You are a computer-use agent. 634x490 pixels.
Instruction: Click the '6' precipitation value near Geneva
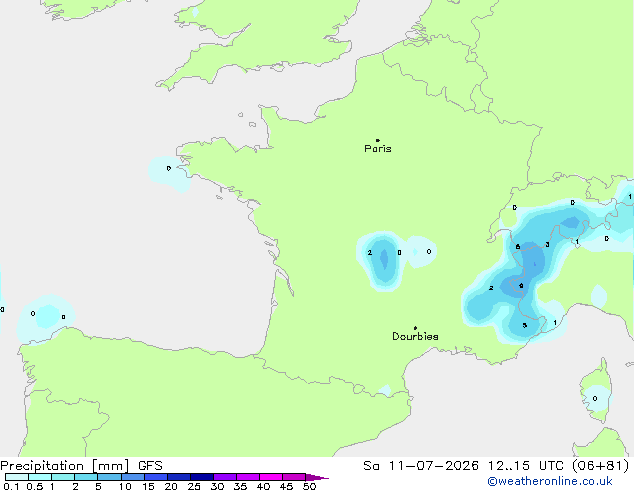(x=518, y=247)
